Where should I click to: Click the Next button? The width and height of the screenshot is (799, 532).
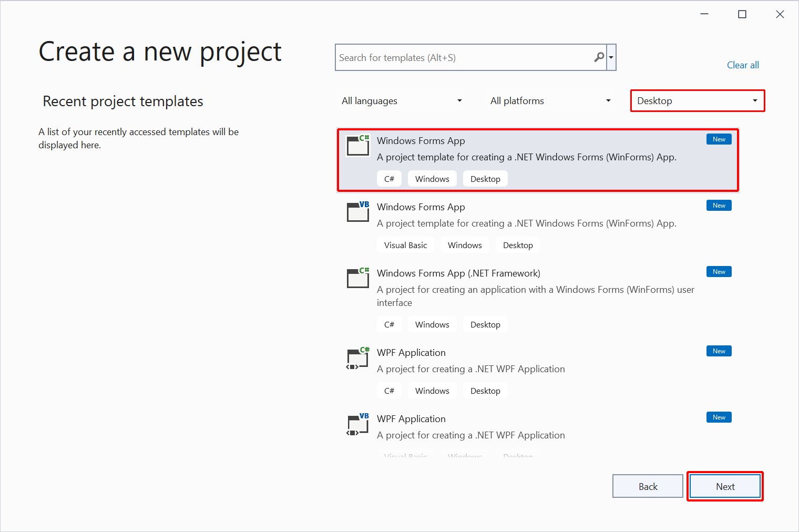(725, 486)
